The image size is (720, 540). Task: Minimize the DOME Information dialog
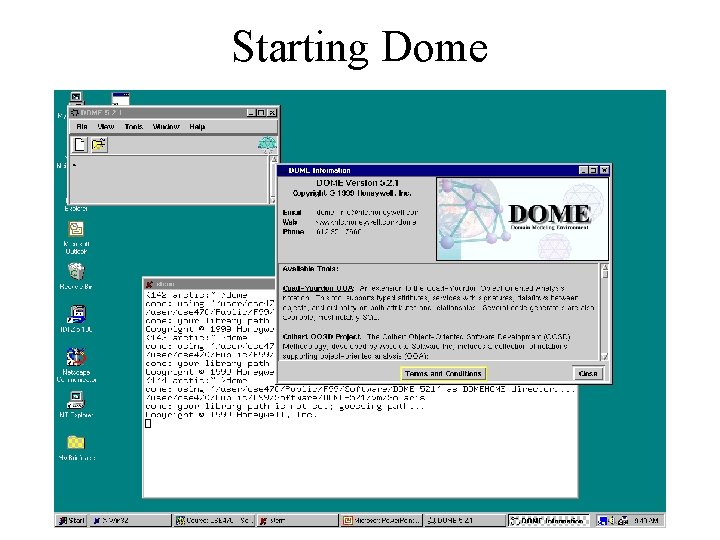point(584,170)
